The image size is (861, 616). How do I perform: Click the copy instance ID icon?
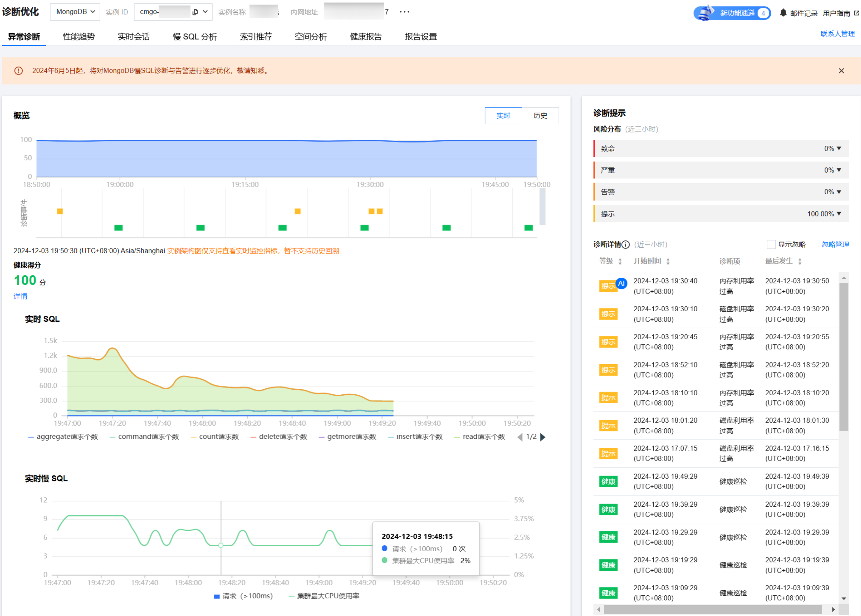pyautogui.click(x=195, y=12)
